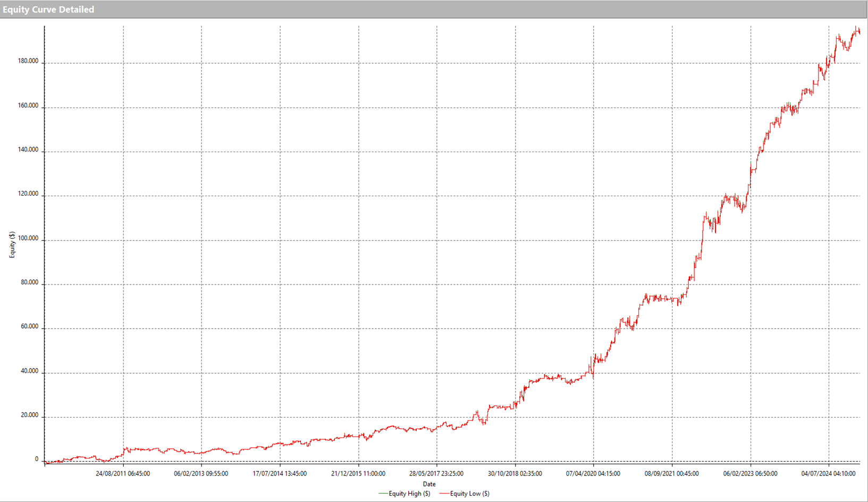Viewport: 868px width, 502px height.
Task: Select the 04/07/2024 04:10:00 date label
Action: (828, 473)
